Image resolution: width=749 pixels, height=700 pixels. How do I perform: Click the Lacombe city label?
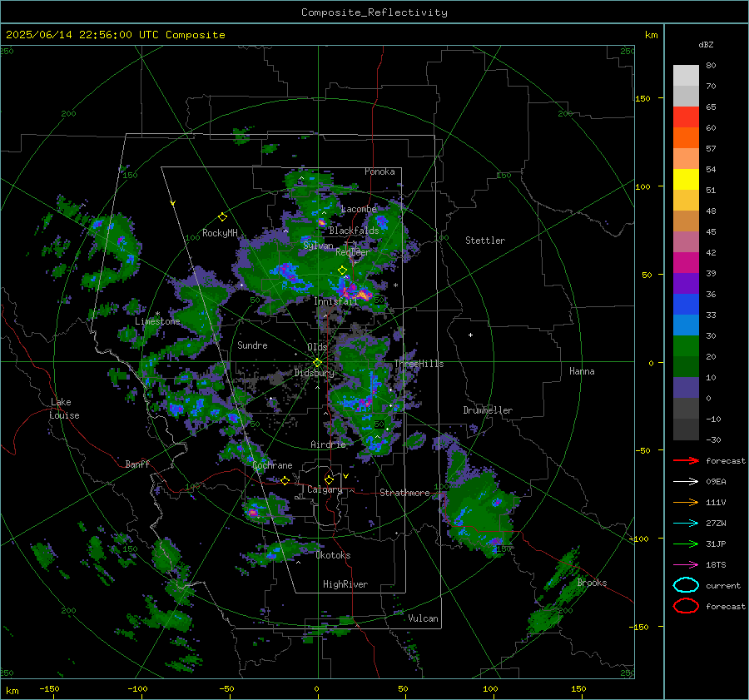359,209
